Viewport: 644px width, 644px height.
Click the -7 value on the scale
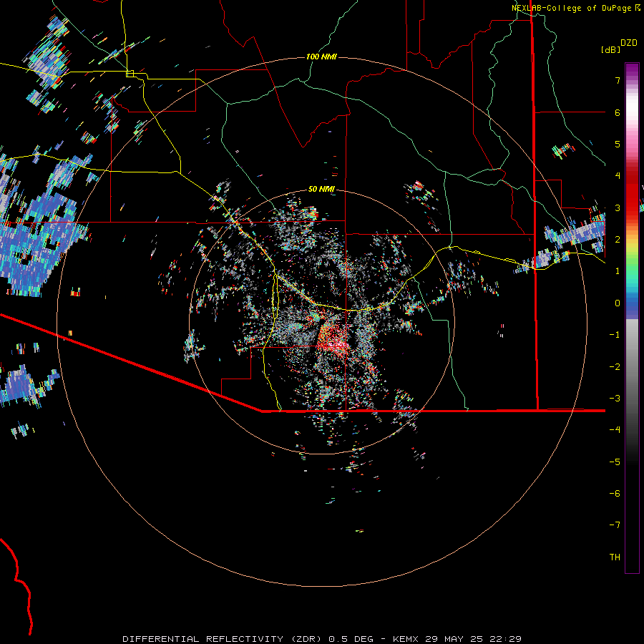(615, 525)
